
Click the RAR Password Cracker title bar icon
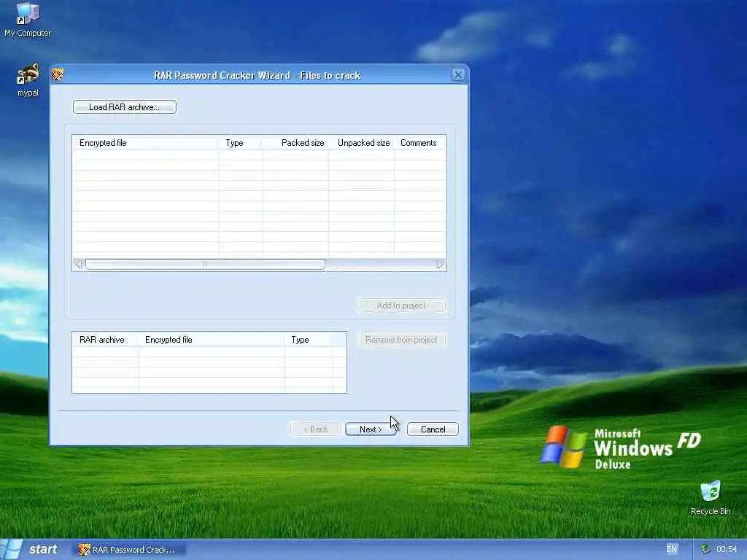tap(58, 75)
